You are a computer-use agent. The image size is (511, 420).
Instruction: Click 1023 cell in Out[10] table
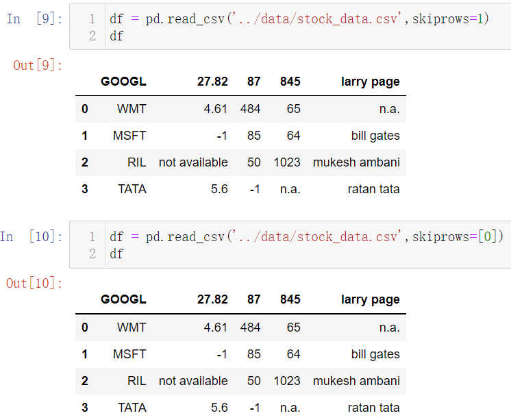(x=287, y=381)
